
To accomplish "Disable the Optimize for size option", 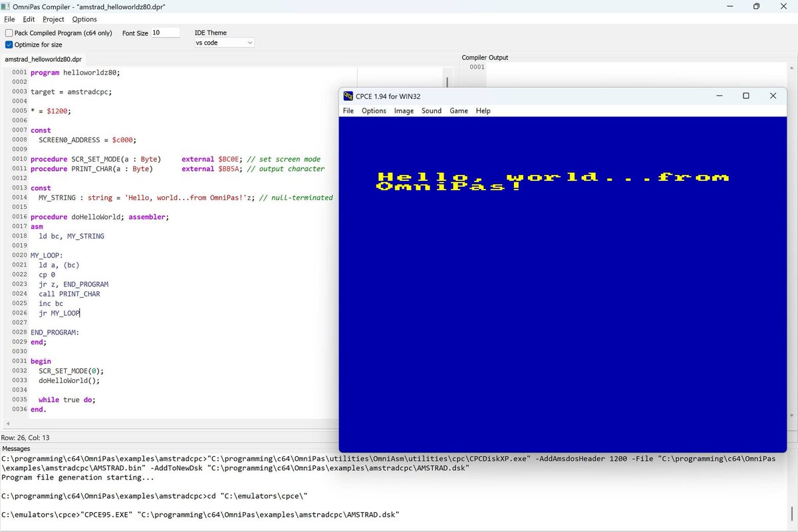I will tap(9, 45).
